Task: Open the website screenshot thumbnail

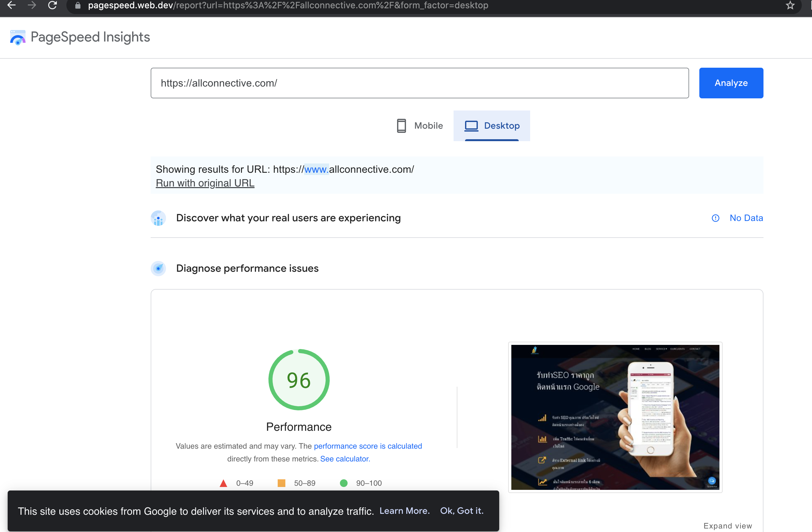Action: 615,417
